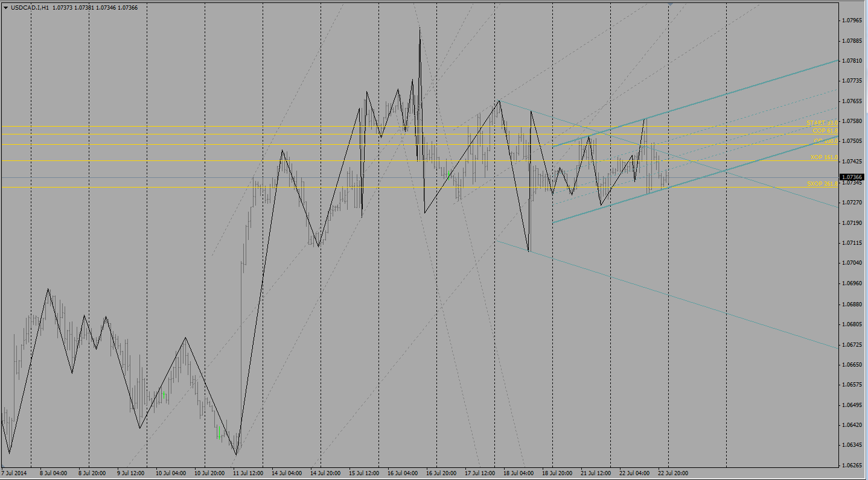Click the 1.06725 price scale value
The width and height of the screenshot is (868, 480).
tap(852, 345)
